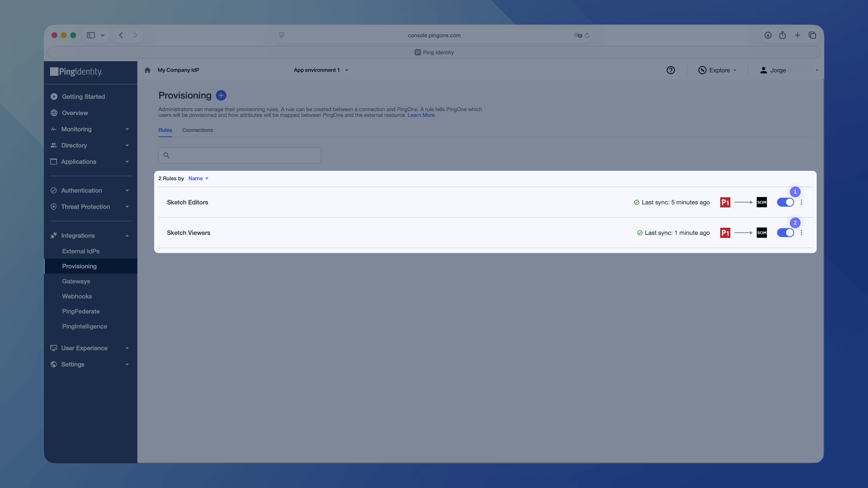Expand the Authentication sidebar section
Screen dimensions: 868x488
click(91, 190)
